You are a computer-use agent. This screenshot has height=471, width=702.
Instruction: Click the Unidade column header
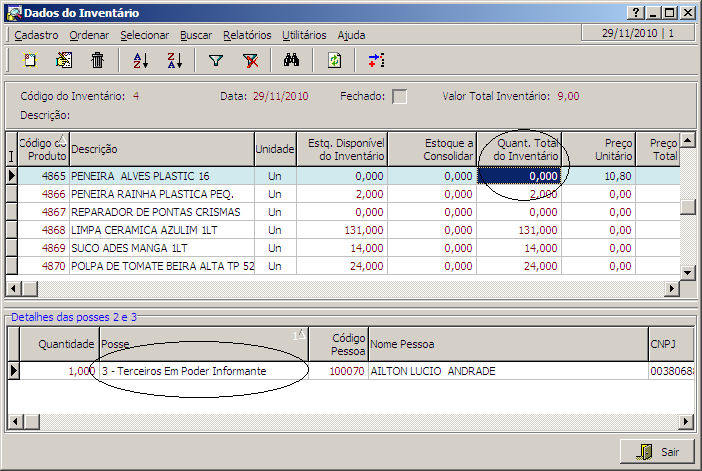click(275, 149)
